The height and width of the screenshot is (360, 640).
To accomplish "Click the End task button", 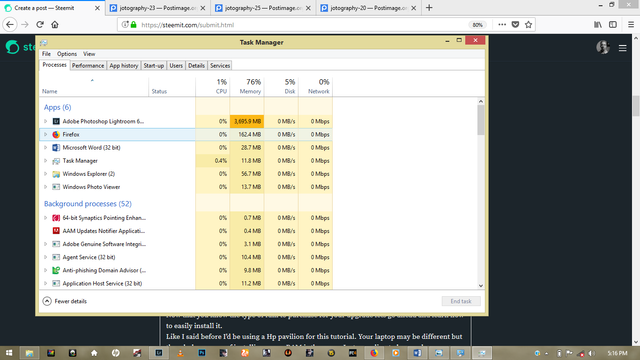I will pos(461,301).
